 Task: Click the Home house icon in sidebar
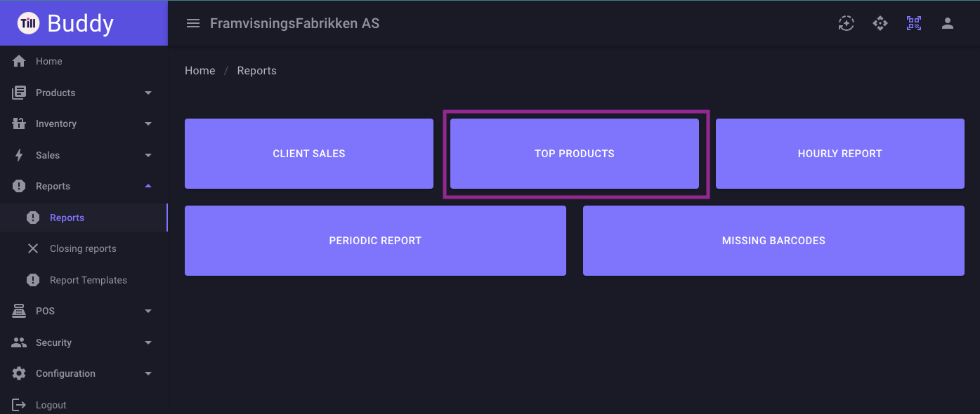pos(19,61)
